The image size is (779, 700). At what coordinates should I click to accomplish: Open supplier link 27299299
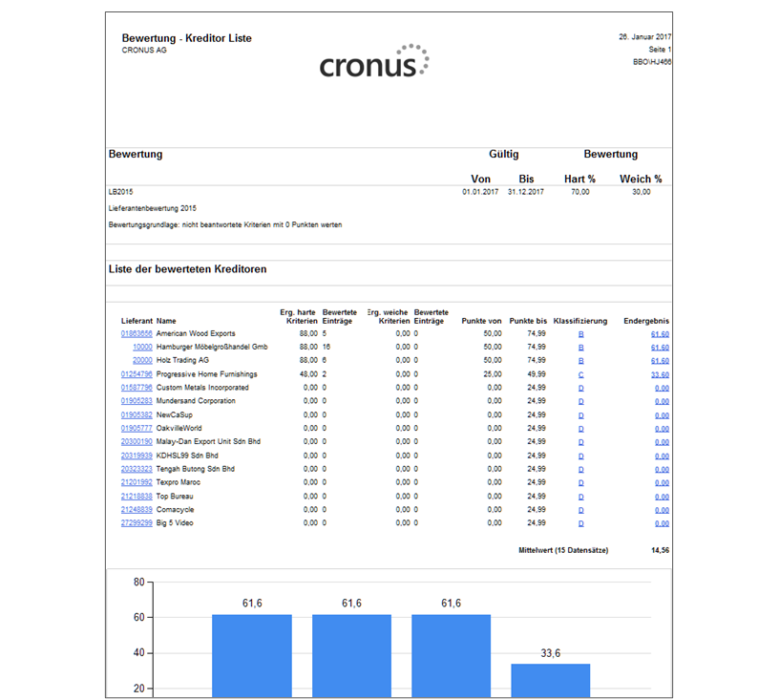click(x=137, y=523)
